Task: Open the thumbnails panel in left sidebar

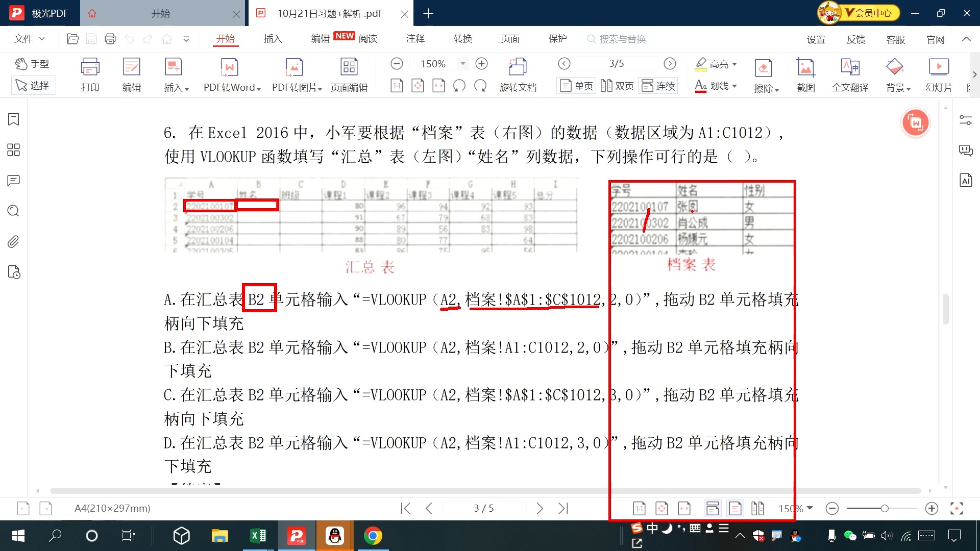Action: 14,150
